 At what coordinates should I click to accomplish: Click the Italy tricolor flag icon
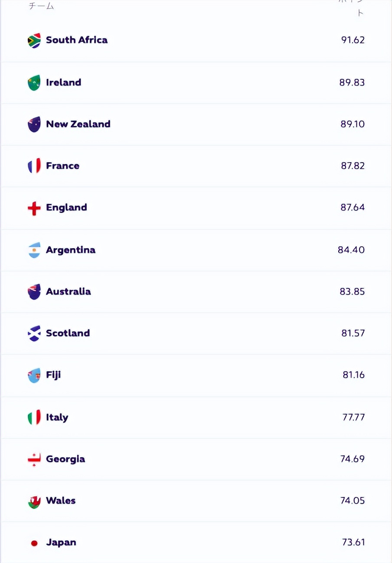[x=34, y=418]
